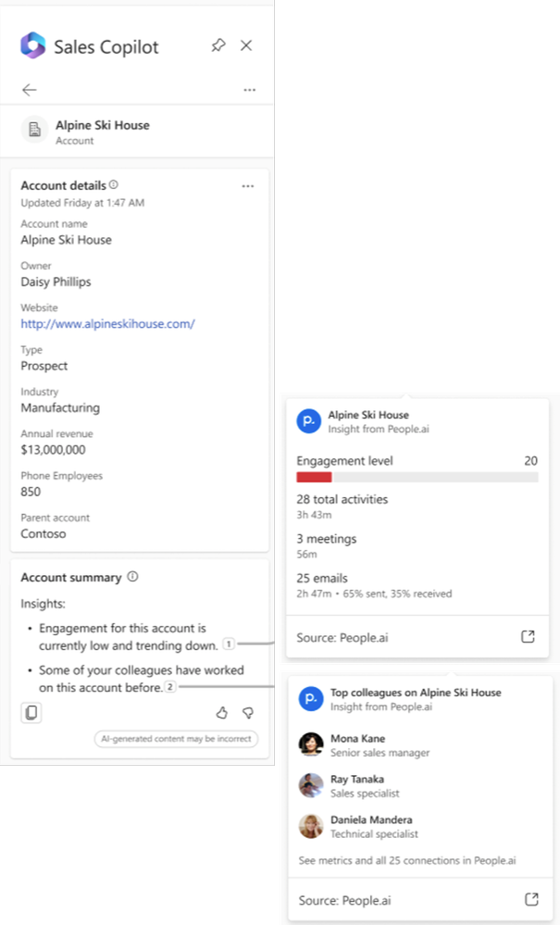This screenshot has width=560, height=925.
Task: Select Ray Tanaka's profile photo
Action: click(x=311, y=785)
